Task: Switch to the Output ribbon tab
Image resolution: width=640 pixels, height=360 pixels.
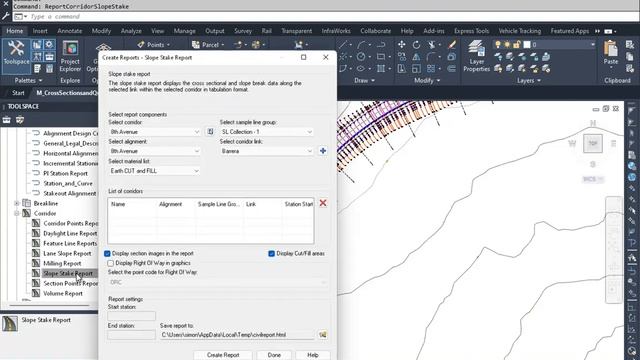Action: point(215,31)
